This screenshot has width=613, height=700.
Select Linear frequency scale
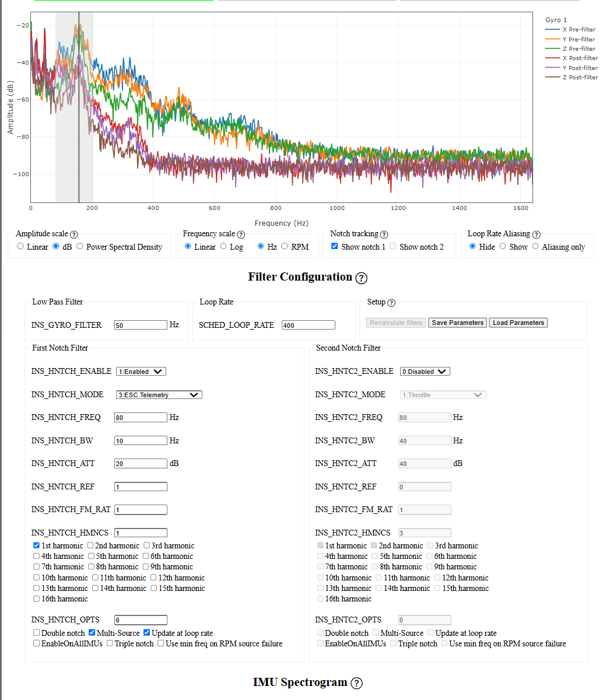[188, 246]
